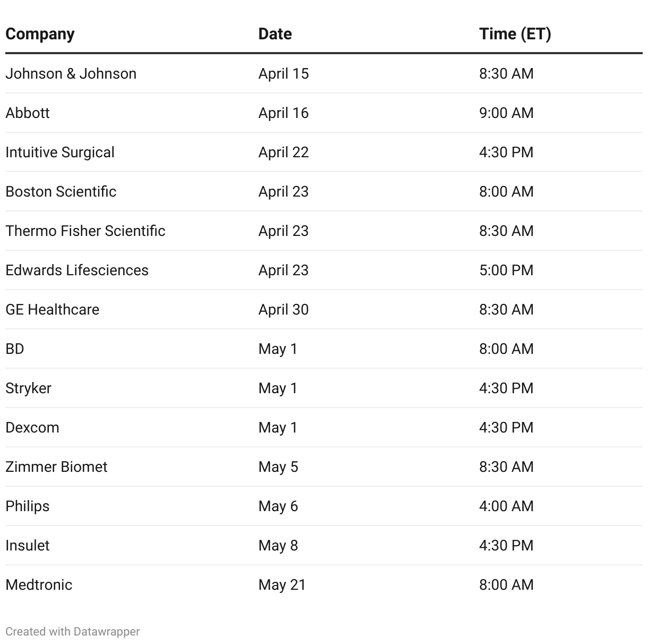Select the April 15 date cell
Screen dimensions: 648x644
point(283,73)
